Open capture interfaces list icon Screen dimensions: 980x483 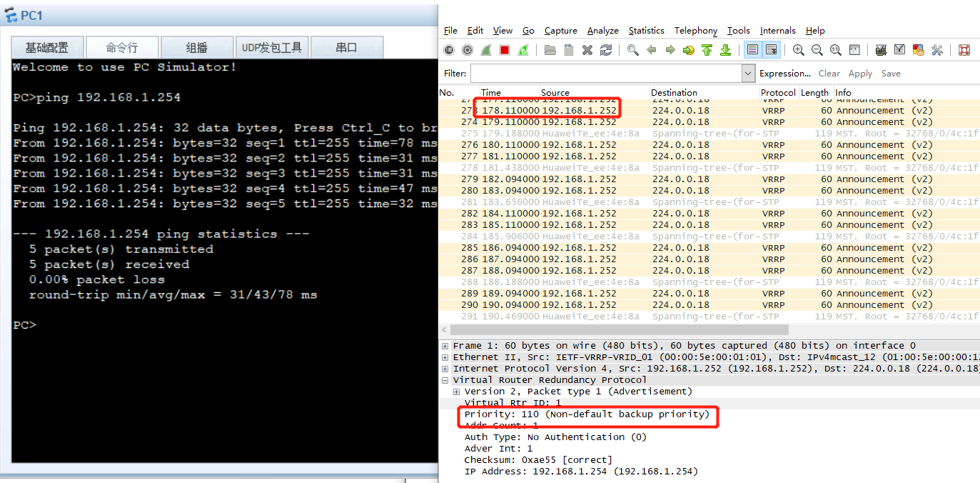(450, 49)
